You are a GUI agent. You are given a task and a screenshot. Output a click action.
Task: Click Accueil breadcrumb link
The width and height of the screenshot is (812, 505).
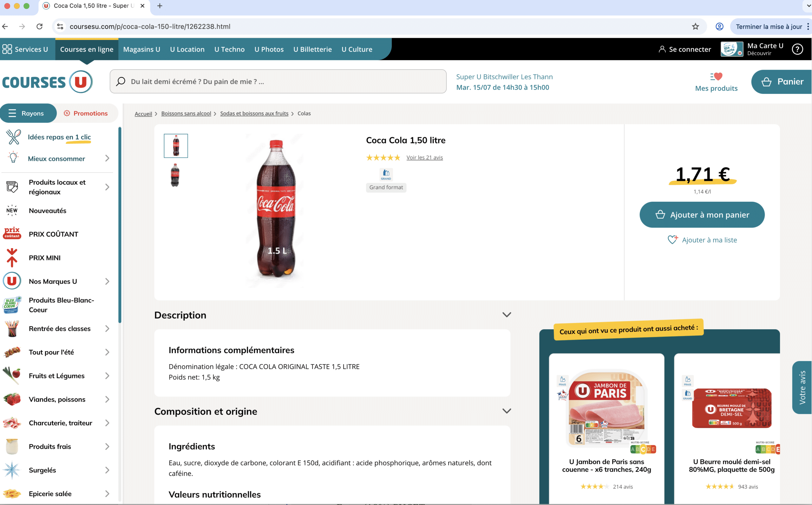[x=143, y=114]
